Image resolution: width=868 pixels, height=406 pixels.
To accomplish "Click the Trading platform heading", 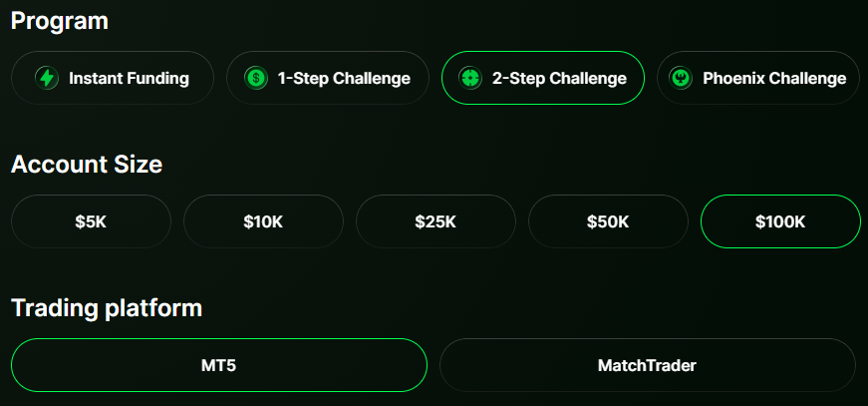I will coord(107,308).
